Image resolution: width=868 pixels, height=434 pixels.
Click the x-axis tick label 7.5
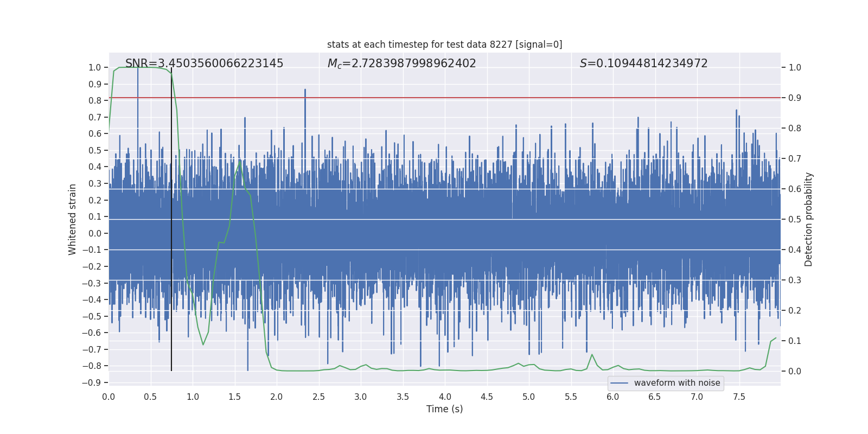pyautogui.click(x=739, y=397)
